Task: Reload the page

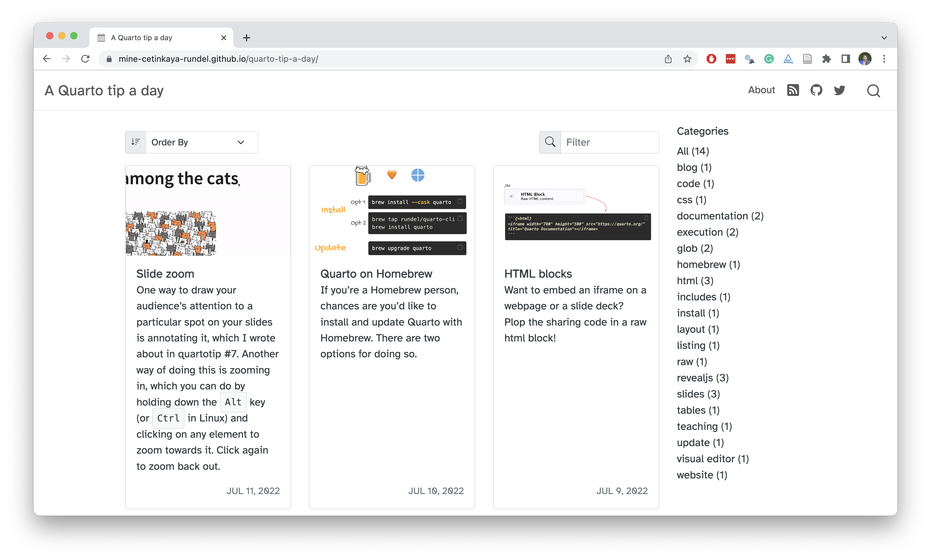Action: [85, 59]
